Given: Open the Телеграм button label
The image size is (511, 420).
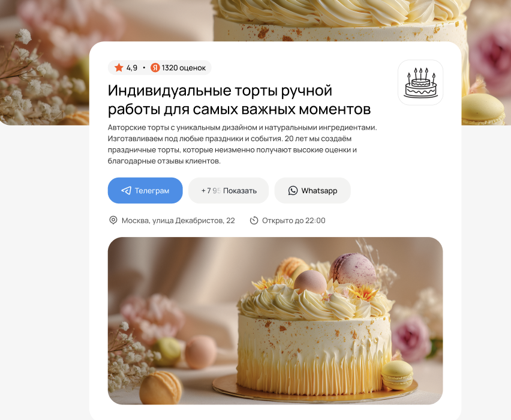Looking at the screenshot, I should coord(152,191).
